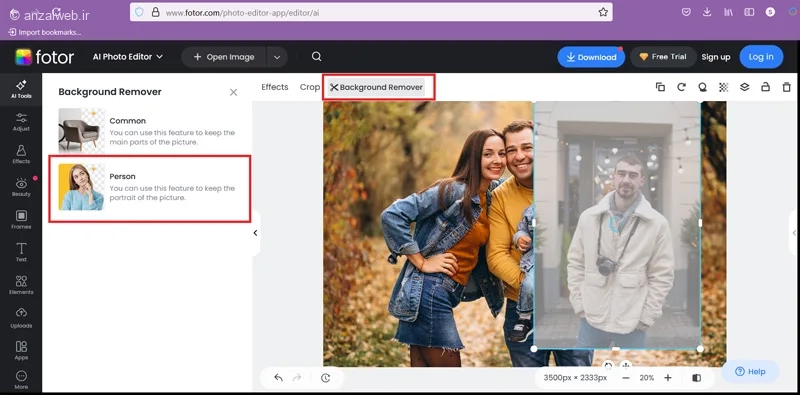Screen dimensions: 800x395
Task: Redo the action in bottom bar
Action: [x=297, y=378]
